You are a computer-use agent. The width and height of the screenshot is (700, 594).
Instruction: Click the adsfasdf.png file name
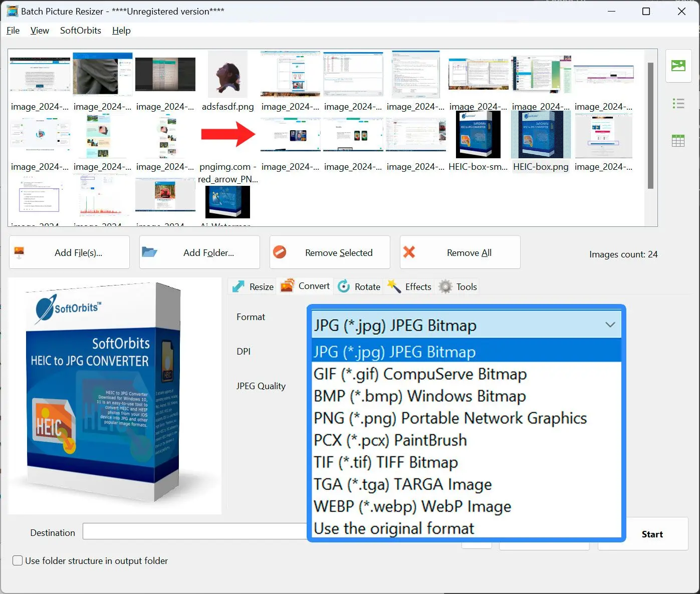pyautogui.click(x=228, y=107)
